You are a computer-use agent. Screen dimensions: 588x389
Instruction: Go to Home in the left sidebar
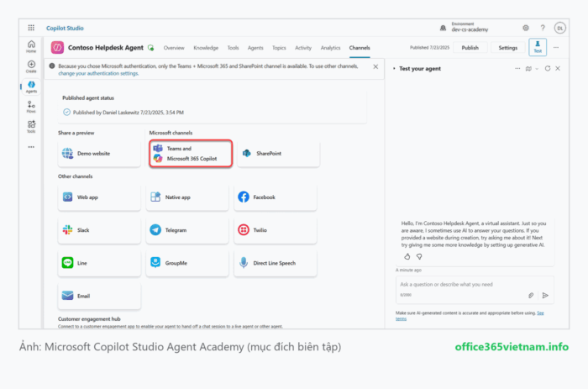tap(31, 46)
